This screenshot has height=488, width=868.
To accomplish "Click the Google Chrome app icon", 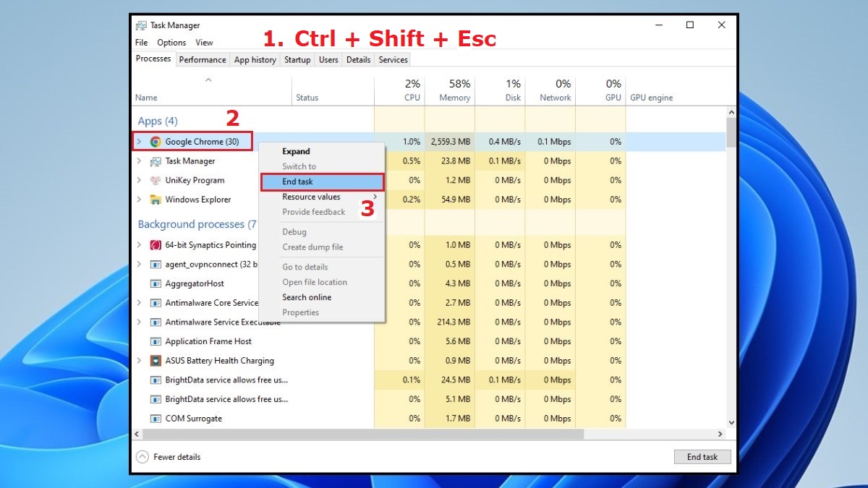I will coord(156,142).
